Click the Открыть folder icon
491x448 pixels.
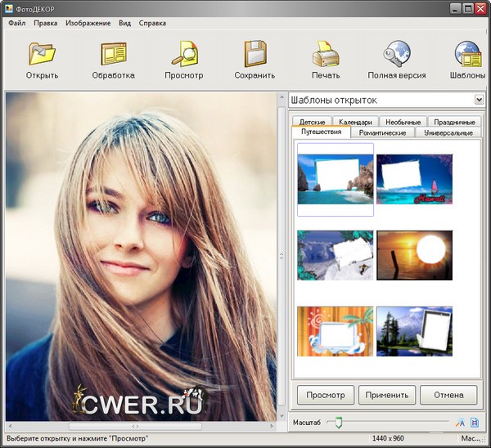click(42, 54)
